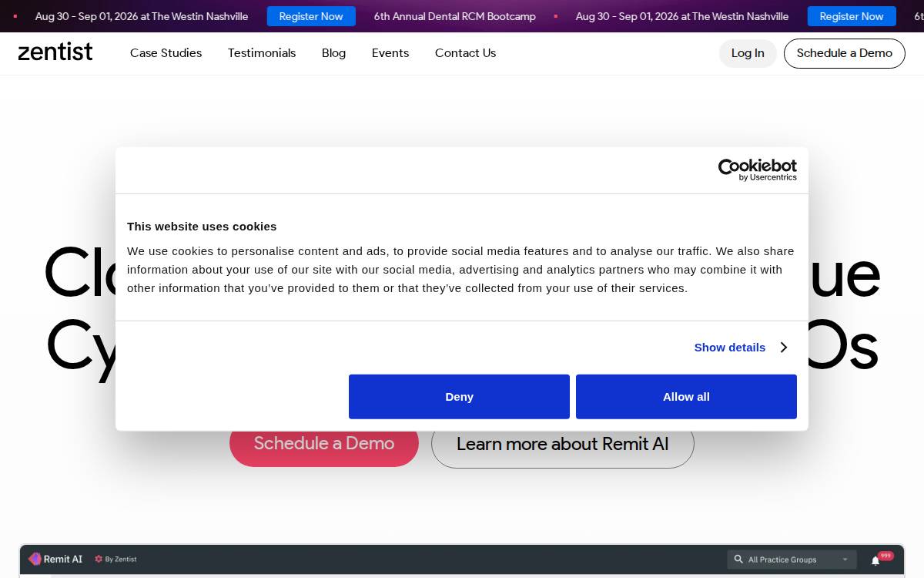Click the Show details chevron arrow
The width and height of the screenshot is (924, 578).
(x=783, y=348)
